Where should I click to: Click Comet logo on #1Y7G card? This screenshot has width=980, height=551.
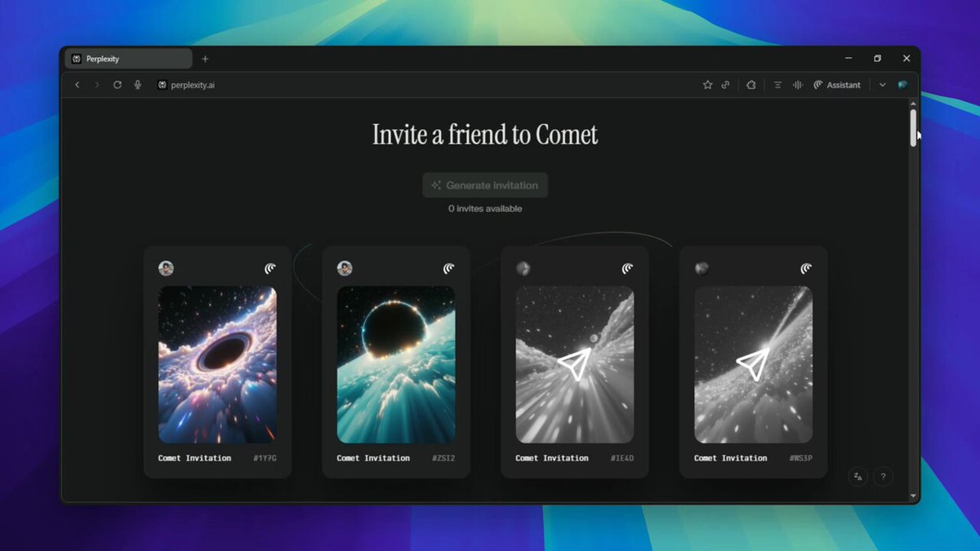coord(270,269)
